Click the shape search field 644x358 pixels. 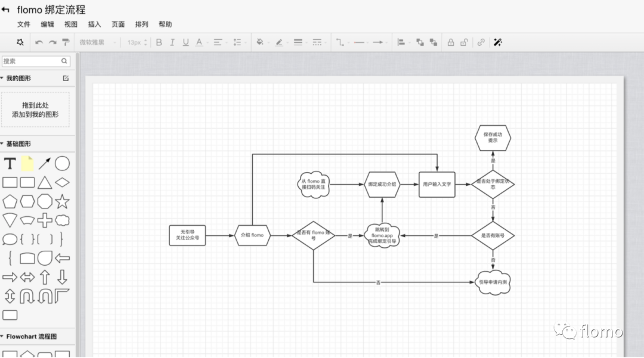click(x=36, y=61)
